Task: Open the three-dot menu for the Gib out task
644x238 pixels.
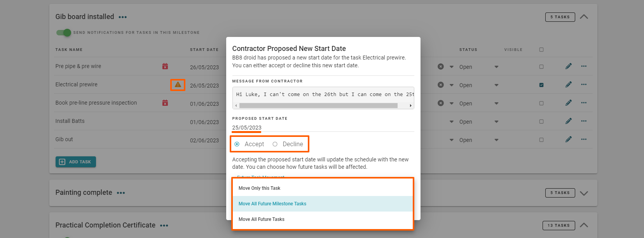Action: pos(584,139)
